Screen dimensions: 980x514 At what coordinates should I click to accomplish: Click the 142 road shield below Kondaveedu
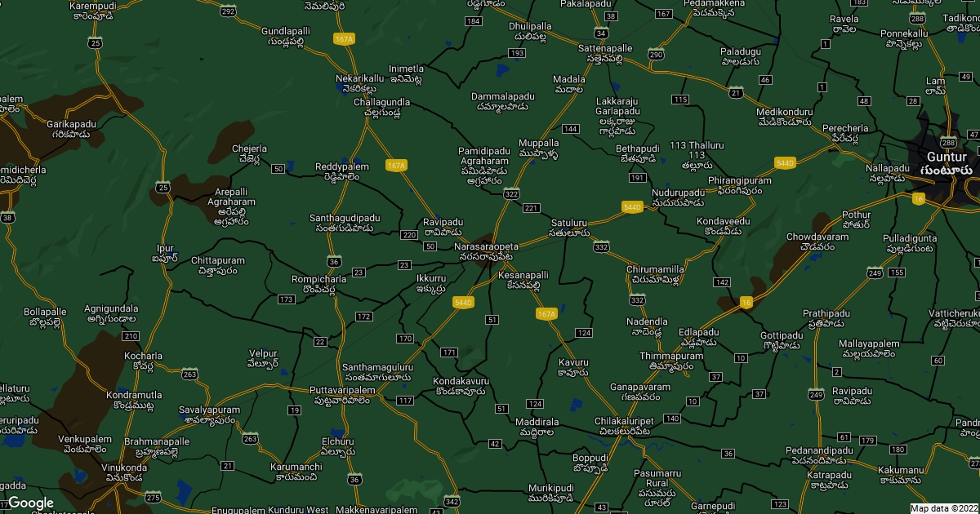click(721, 282)
